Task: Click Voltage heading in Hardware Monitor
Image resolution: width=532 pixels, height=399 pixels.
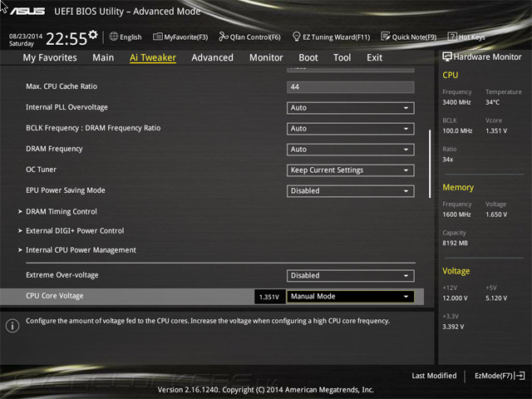Action: [456, 271]
